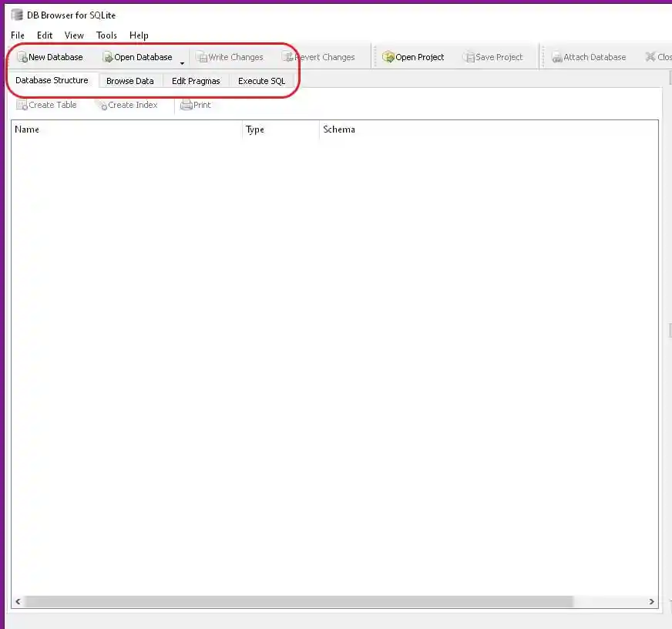672x629 pixels.
Task: Open the Edit menu
Action: coord(45,35)
